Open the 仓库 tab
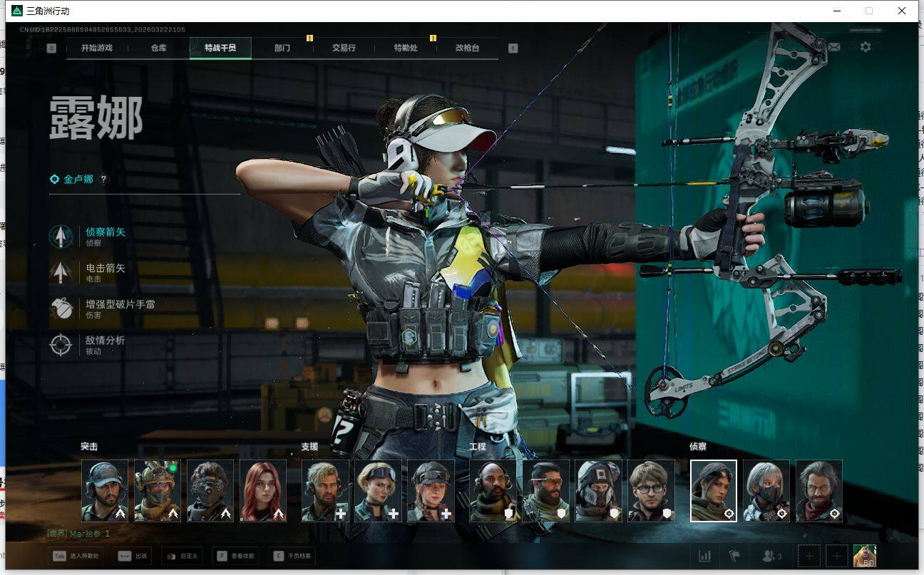 click(158, 48)
